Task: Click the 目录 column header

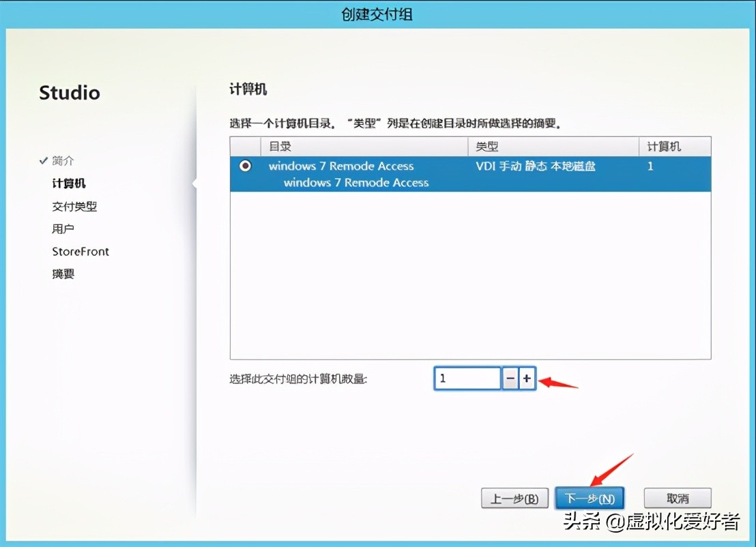Action: [364, 147]
